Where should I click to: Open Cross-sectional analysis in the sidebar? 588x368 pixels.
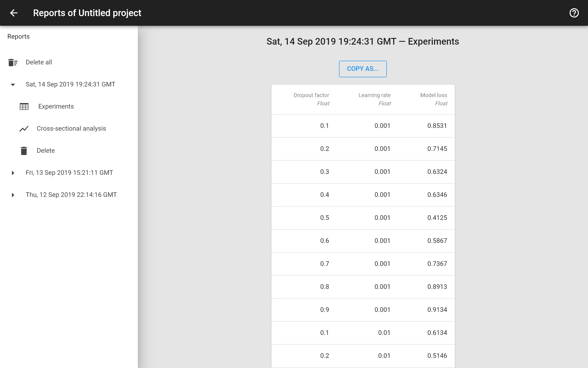pos(69,129)
